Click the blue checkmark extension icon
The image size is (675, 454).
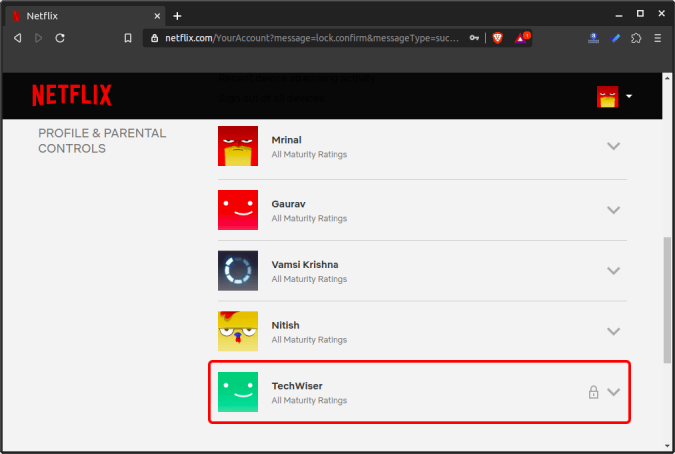click(615, 38)
